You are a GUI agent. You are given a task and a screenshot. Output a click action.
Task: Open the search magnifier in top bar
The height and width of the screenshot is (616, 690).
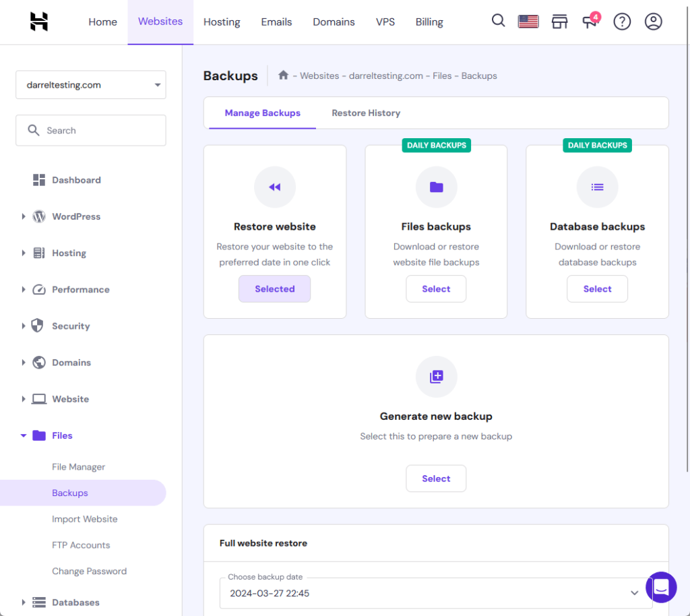pos(498,21)
